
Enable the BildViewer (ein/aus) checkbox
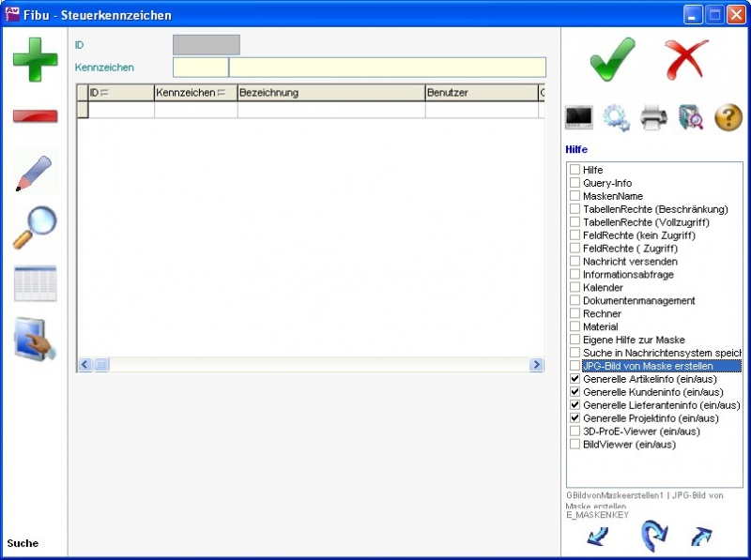click(575, 445)
